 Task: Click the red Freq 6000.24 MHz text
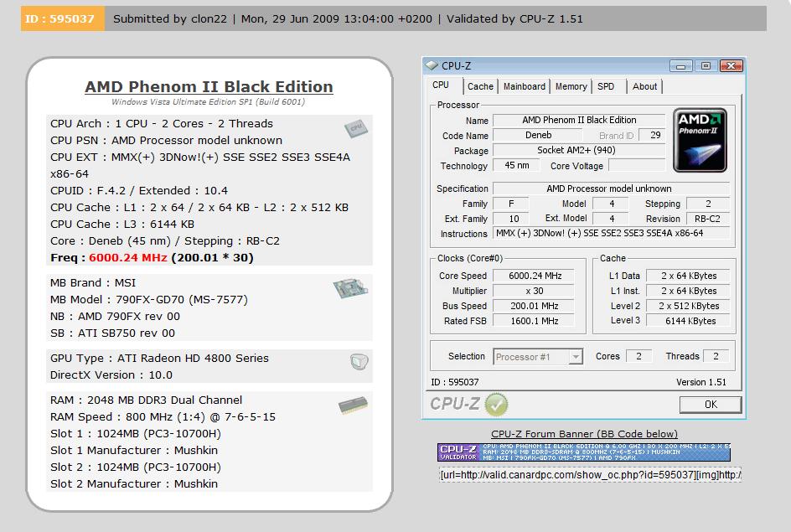click(127, 258)
